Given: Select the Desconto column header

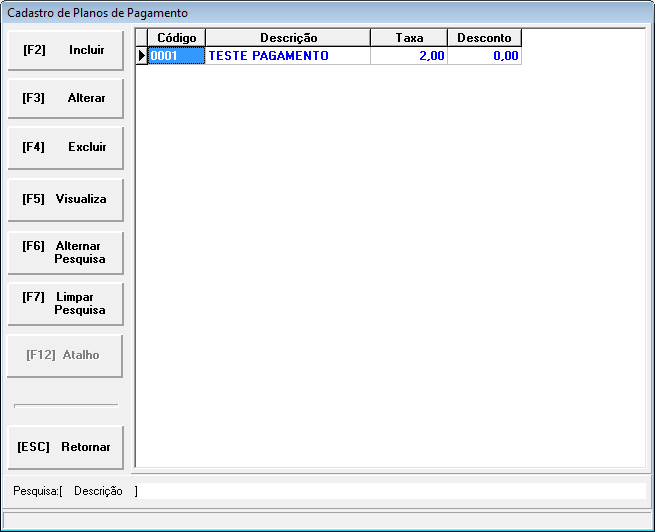Looking at the screenshot, I should point(484,38).
